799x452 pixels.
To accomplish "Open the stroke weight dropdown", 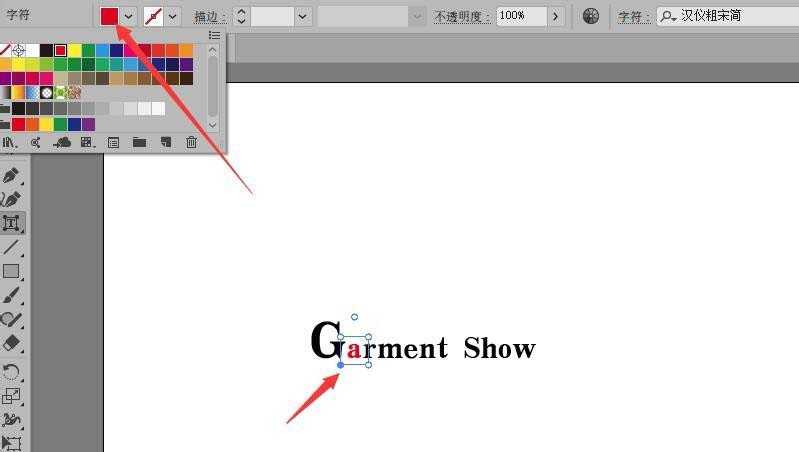I will point(303,16).
